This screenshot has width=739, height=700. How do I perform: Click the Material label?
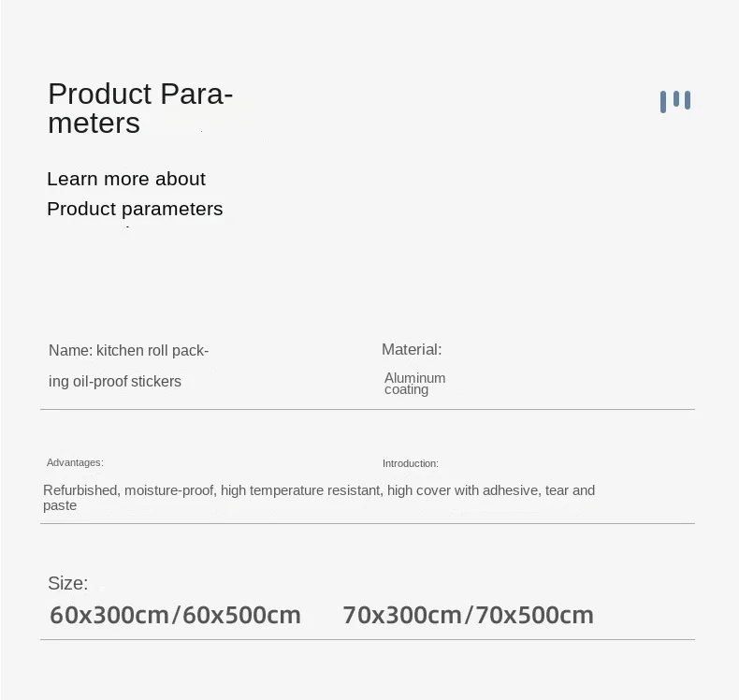tap(411, 349)
